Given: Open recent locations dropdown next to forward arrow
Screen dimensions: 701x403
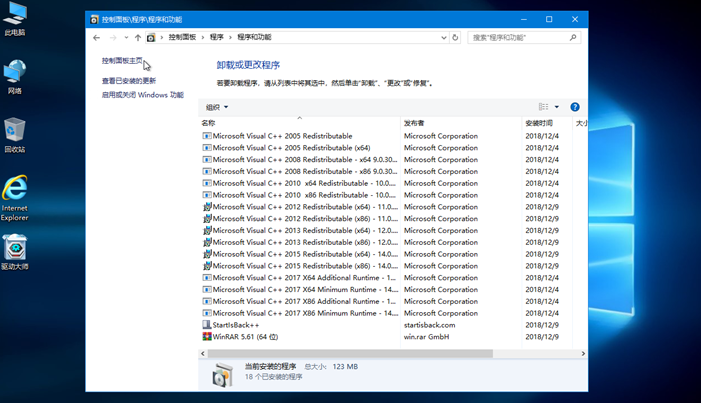Looking at the screenshot, I should pyautogui.click(x=127, y=38).
